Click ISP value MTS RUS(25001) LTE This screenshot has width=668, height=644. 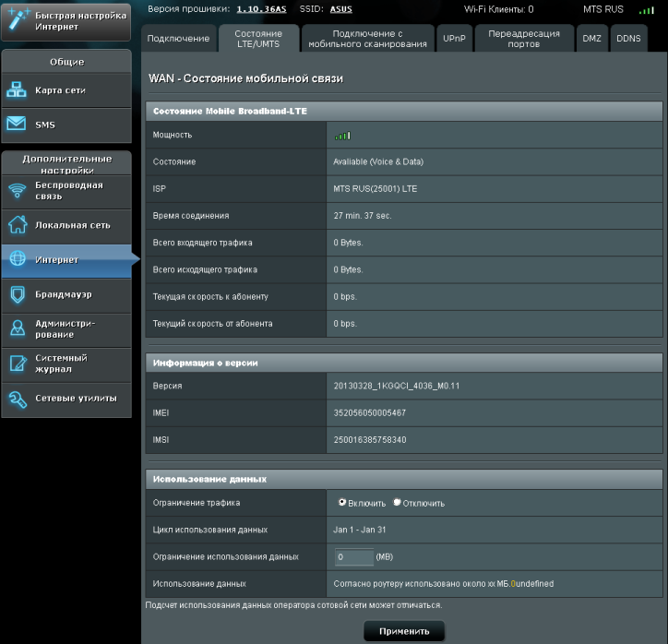[x=376, y=189]
